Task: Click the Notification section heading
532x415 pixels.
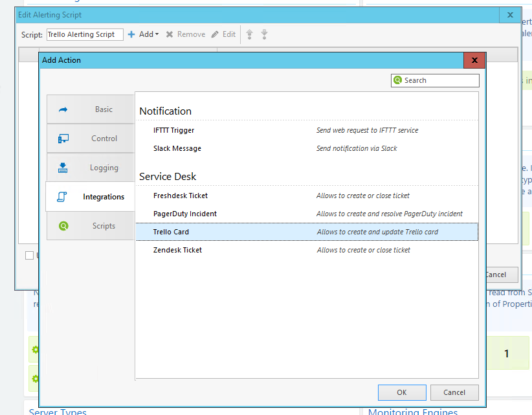Action: 165,111
